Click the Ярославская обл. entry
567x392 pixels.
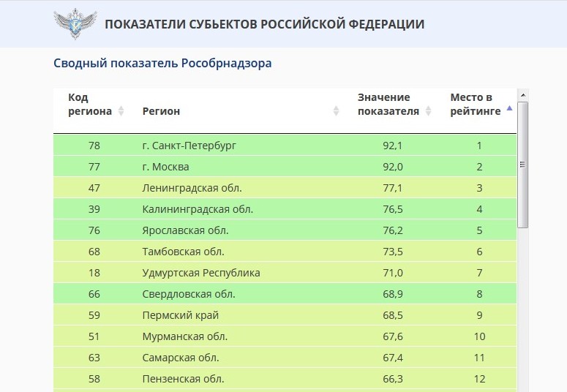click(x=185, y=230)
